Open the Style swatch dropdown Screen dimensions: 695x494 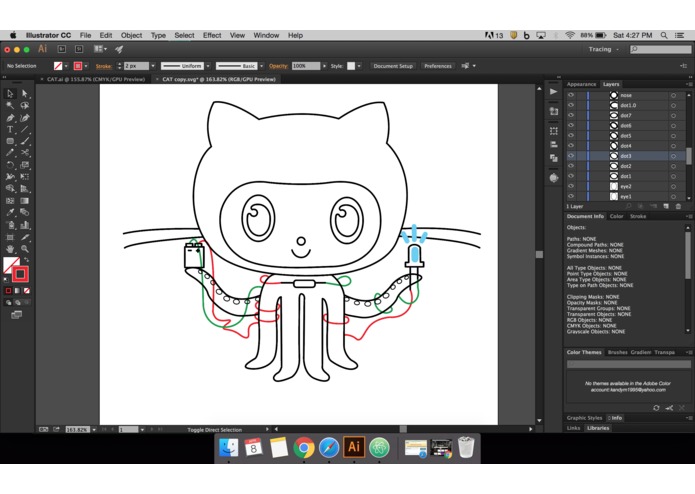(x=359, y=66)
